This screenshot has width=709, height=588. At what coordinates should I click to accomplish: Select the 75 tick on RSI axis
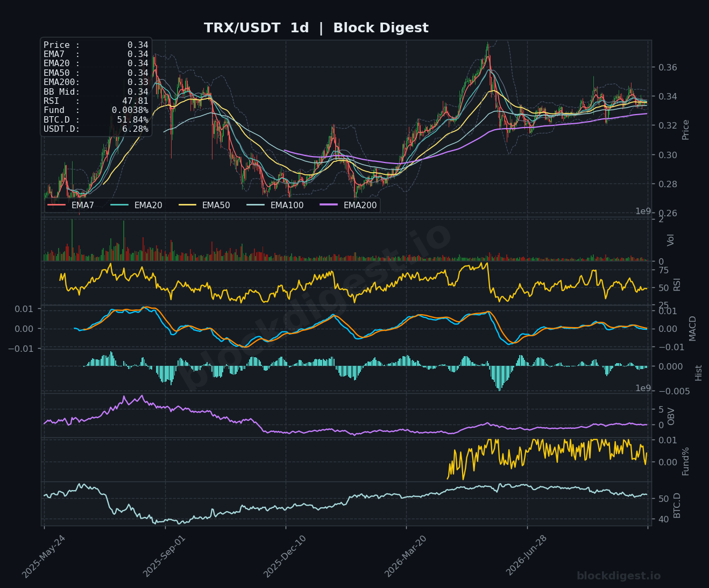pos(663,270)
